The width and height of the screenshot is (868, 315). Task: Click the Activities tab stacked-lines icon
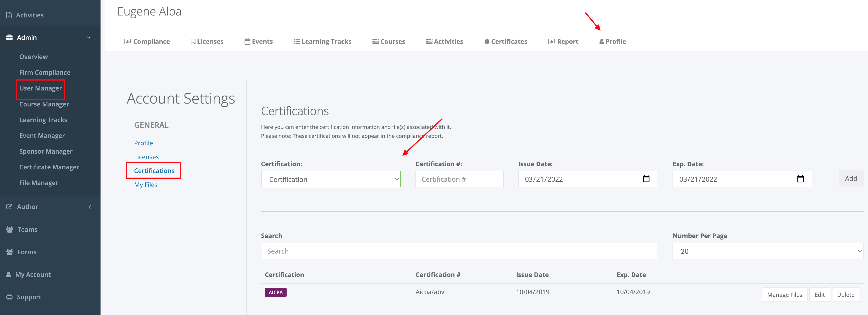429,41
